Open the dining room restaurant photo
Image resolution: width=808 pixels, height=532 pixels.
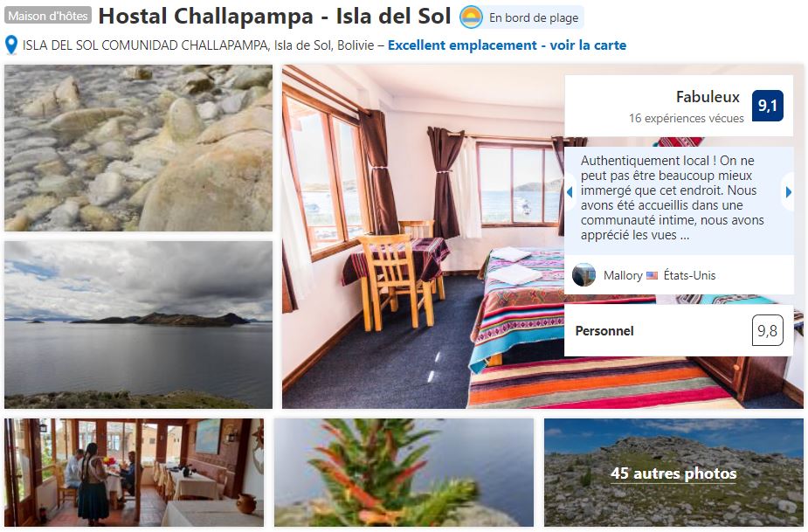134,473
